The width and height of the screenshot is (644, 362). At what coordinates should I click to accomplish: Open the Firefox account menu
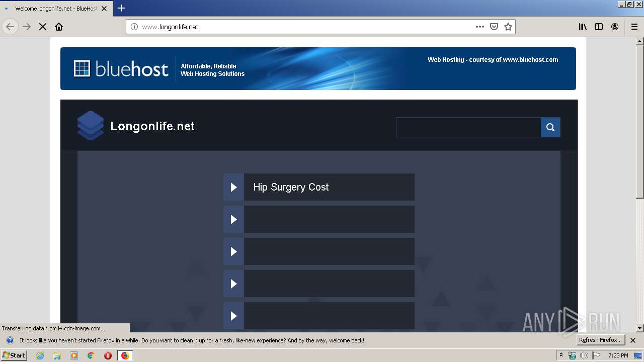coord(615,27)
